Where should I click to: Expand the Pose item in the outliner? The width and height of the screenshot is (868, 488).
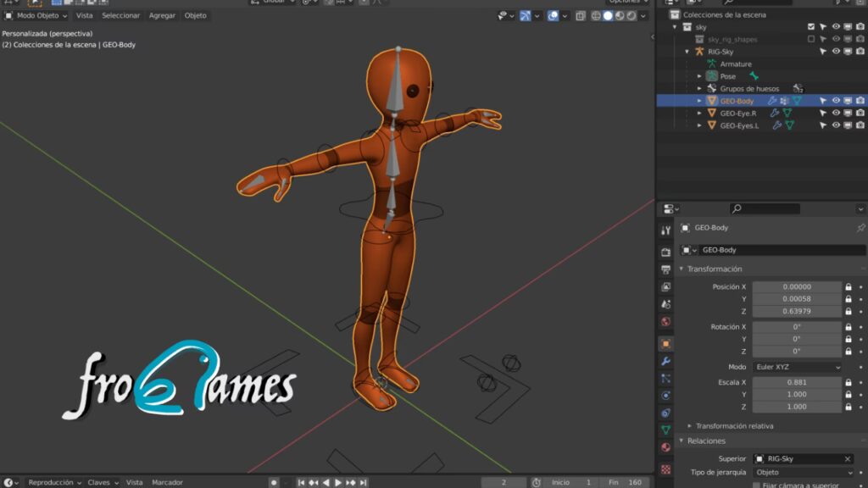click(701, 75)
